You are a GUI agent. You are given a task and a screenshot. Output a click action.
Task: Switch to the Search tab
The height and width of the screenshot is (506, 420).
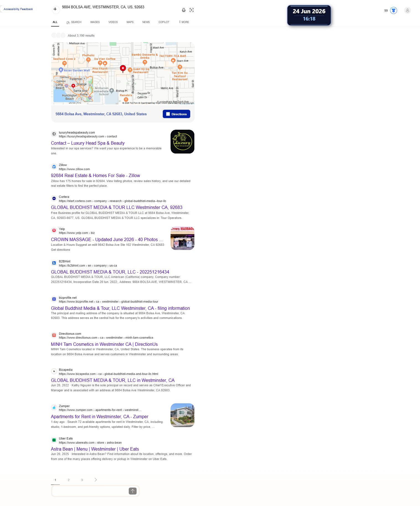coord(74,22)
